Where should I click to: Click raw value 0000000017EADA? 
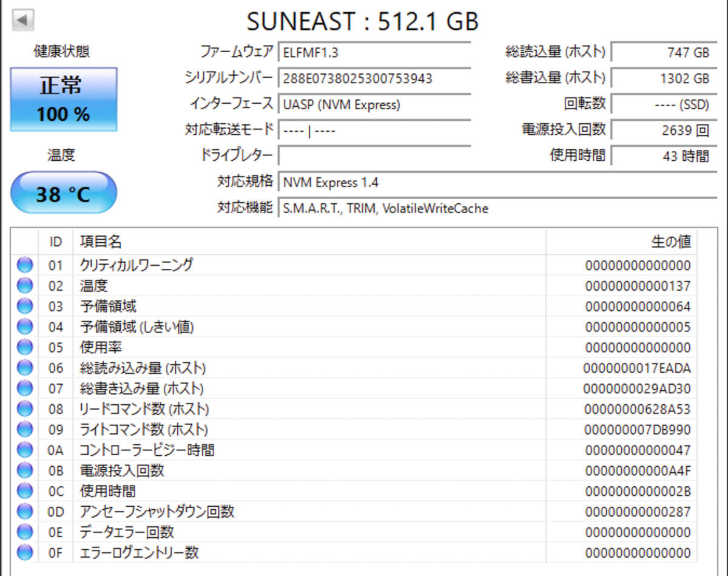(637, 368)
